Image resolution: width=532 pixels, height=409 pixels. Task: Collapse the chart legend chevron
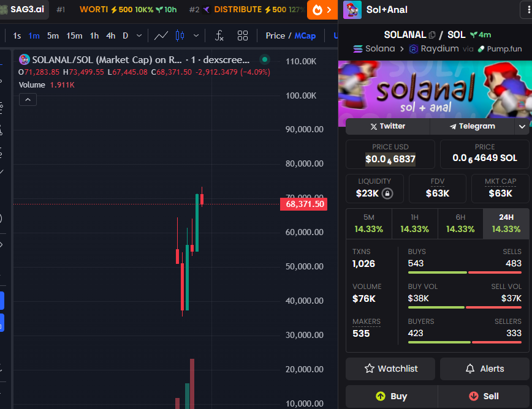coord(28,100)
